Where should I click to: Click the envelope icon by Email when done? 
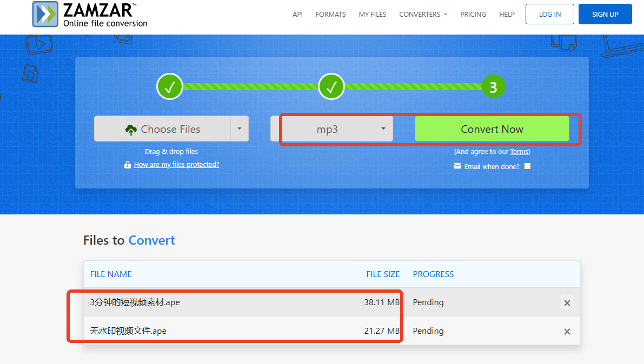click(457, 166)
